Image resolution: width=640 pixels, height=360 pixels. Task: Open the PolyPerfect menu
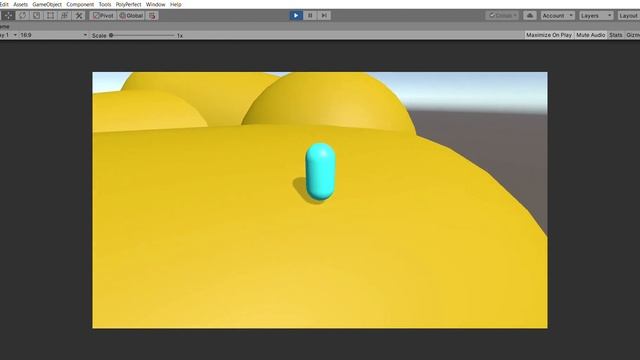tap(128, 4)
